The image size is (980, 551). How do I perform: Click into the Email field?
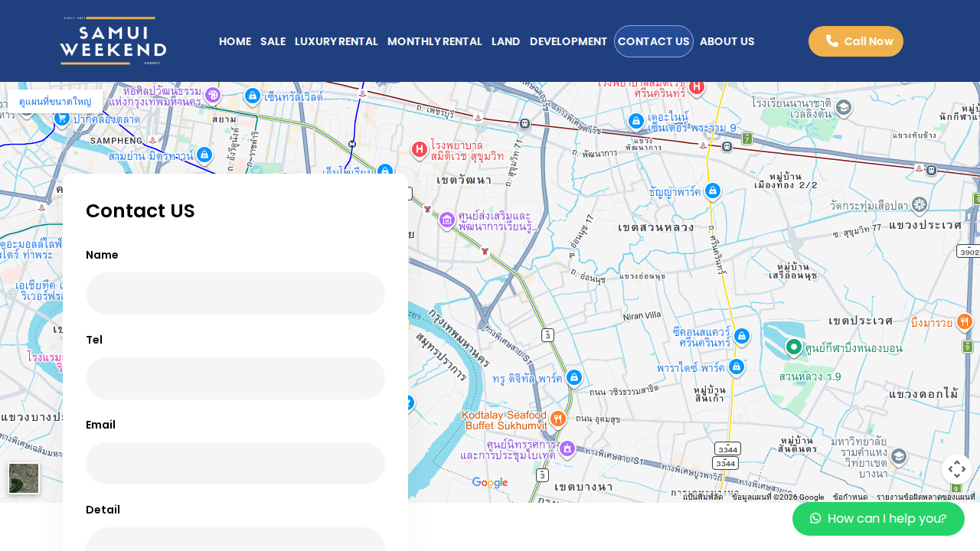tap(235, 464)
